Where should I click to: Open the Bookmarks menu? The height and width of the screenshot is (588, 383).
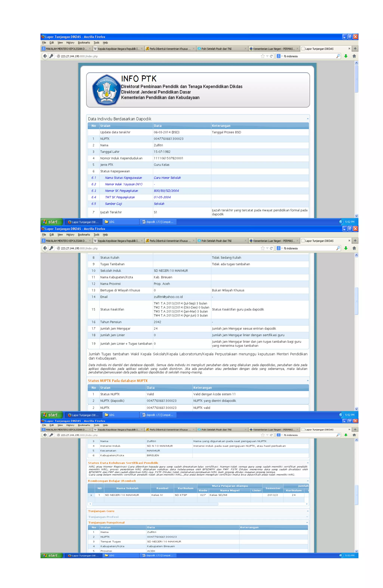point(84,42)
